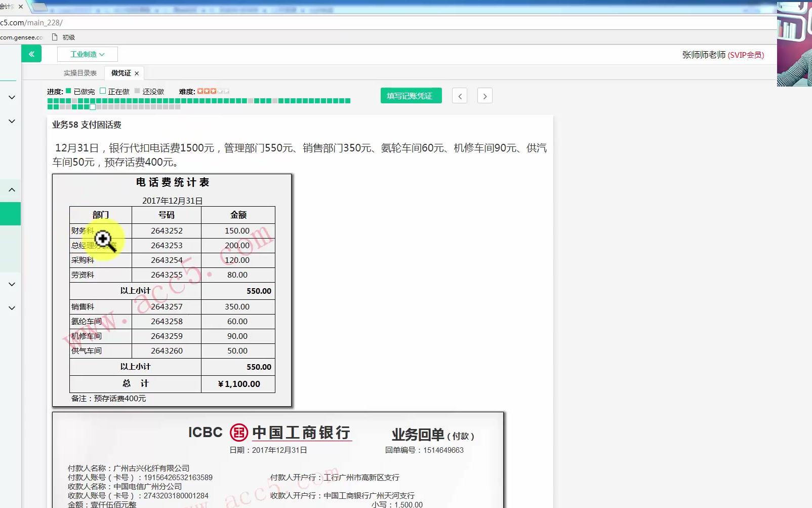Collapse the upward chevron in the sidebar

point(11,189)
